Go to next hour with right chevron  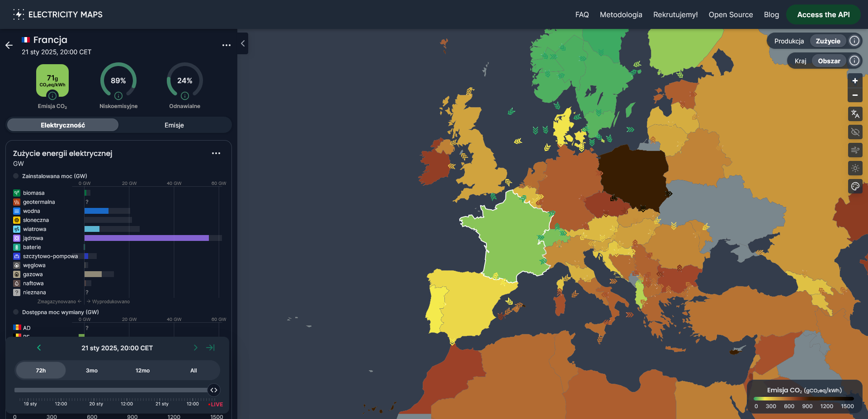(195, 348)
